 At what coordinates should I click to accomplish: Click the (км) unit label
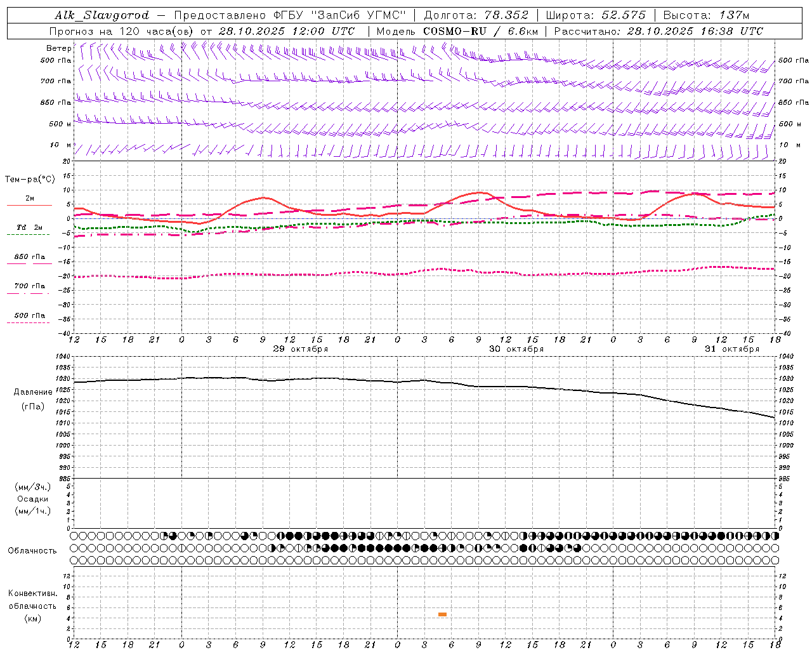(x=33, y=618)
